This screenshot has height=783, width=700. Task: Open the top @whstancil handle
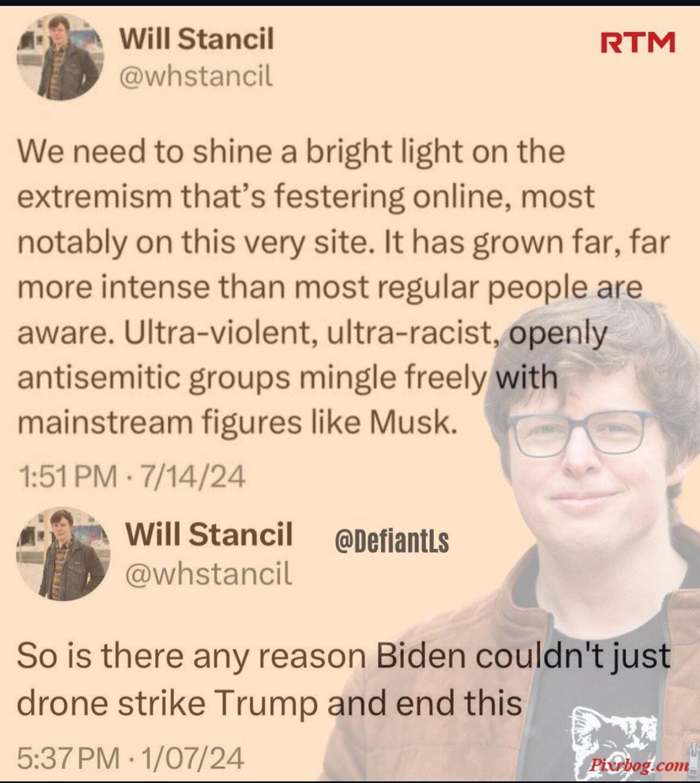[196, 77]
